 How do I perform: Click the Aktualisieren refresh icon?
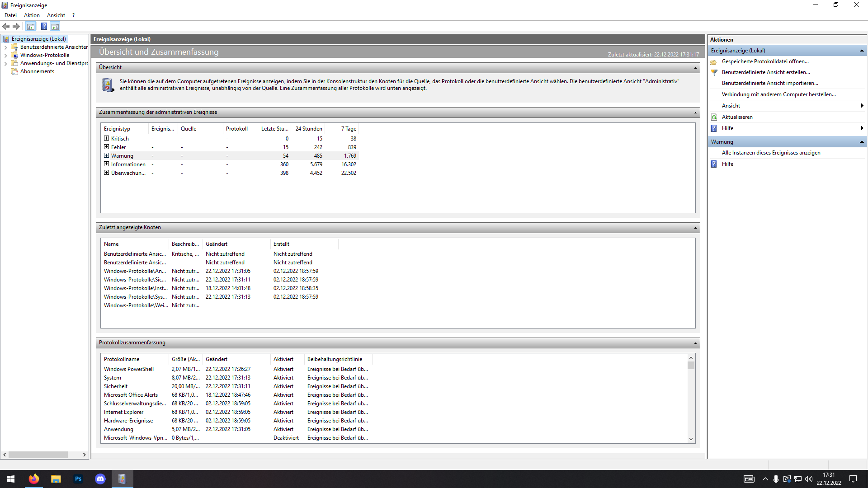(x=714, y=117)
